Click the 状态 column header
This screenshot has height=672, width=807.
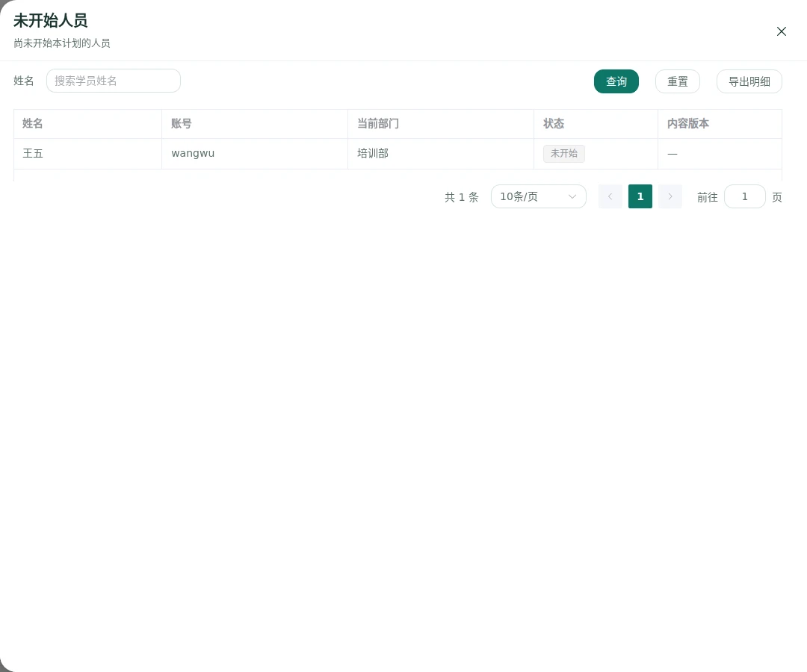pos(596,123)
